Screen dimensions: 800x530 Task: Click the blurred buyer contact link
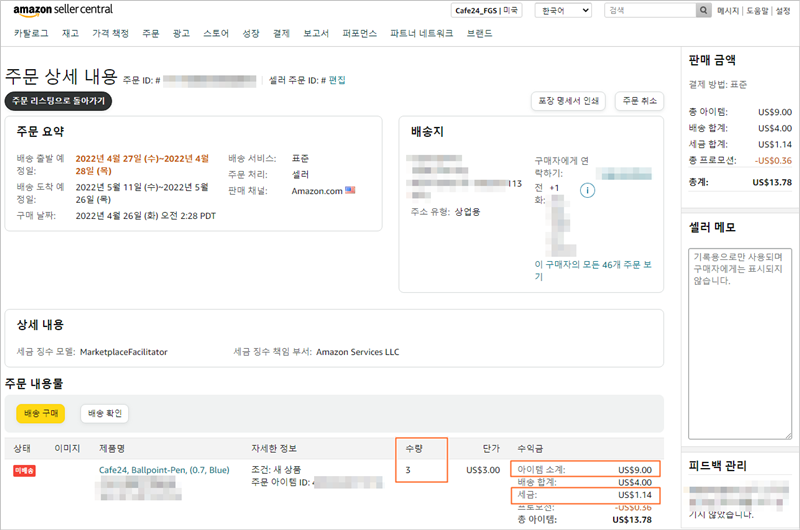(x=624, y=174)
